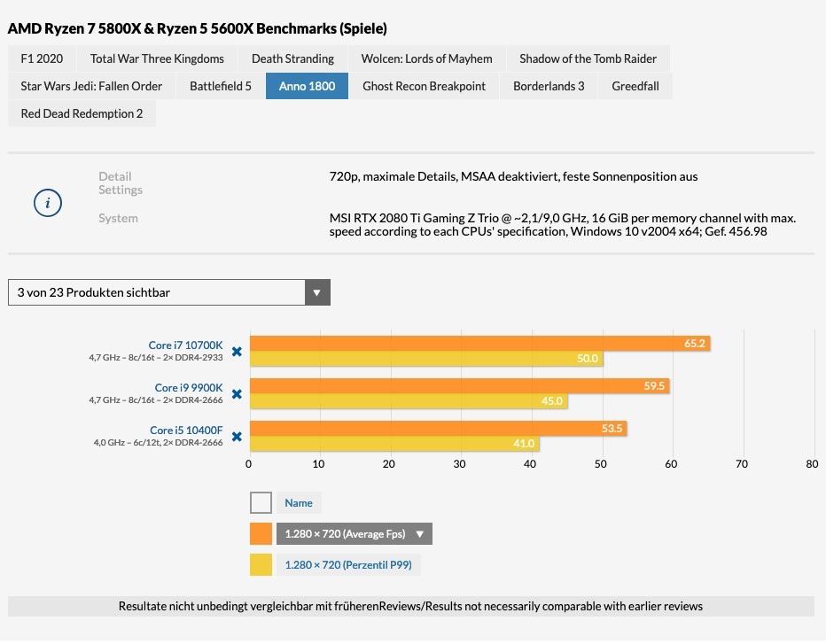
Task: Open the 1.280 × 720 (Average Fps) dropdown
Action: pos(354,534)
